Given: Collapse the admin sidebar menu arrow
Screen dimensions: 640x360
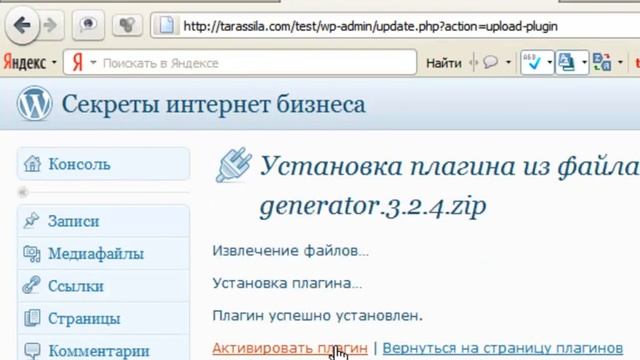Looking at the screenshot, I should point(23,192).
